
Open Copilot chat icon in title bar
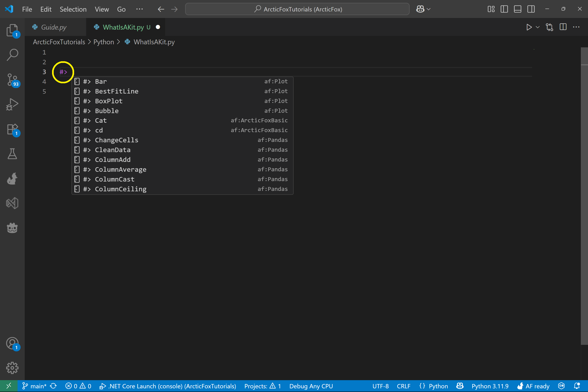(x=420, y=9)
